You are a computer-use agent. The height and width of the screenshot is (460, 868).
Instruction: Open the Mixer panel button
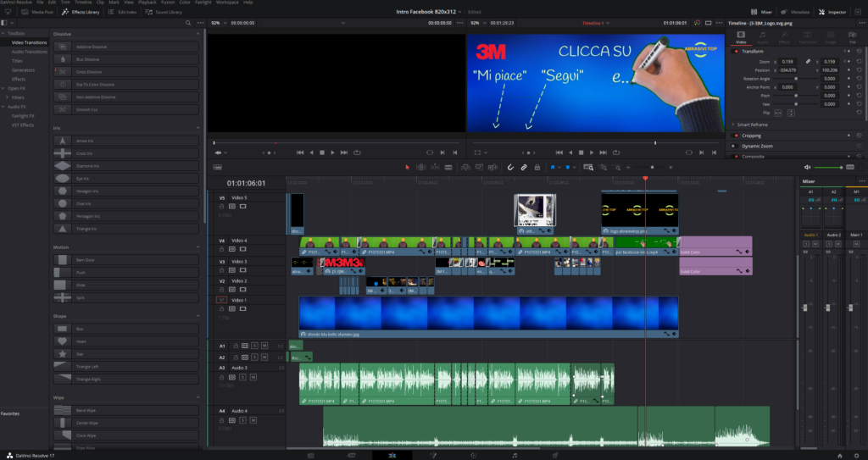761,12
